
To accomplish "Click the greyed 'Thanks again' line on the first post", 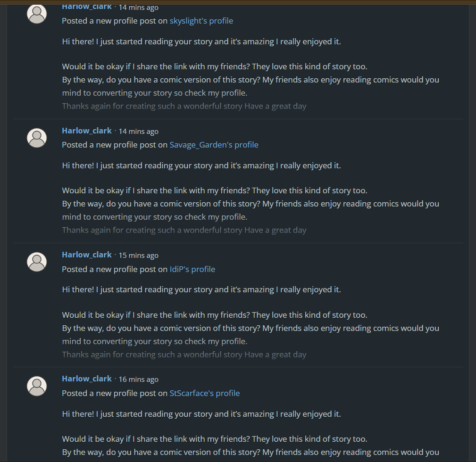I will pyautogui.click(x=184, y=106).
